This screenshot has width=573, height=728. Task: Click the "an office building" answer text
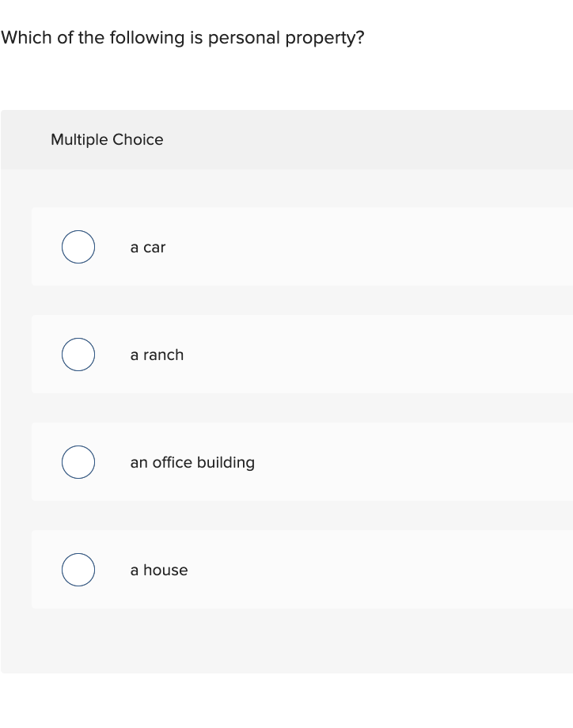[x=192, y=462]
